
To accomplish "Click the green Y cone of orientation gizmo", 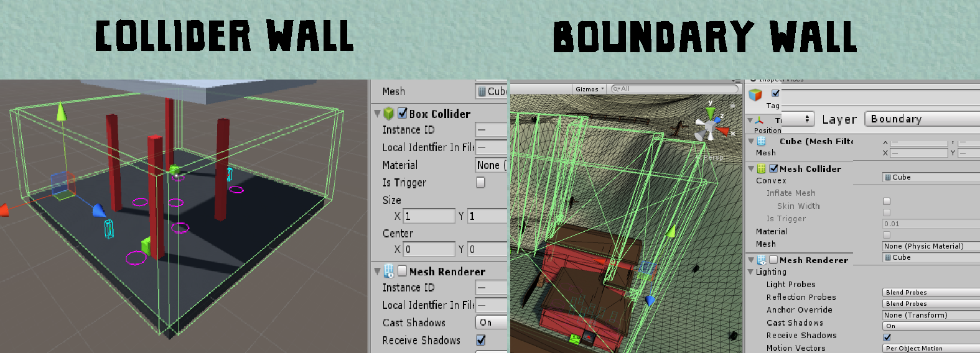I will [711, 114].
